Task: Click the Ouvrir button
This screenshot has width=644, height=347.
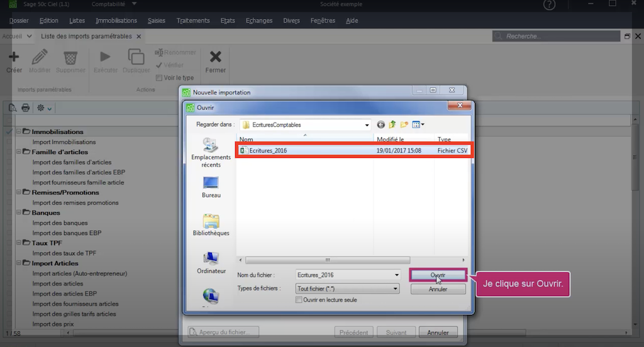Action: point(438,275)
